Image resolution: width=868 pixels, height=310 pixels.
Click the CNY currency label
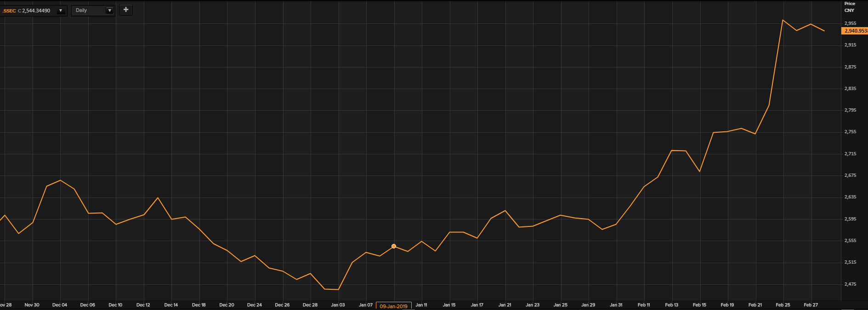point(849,10)
